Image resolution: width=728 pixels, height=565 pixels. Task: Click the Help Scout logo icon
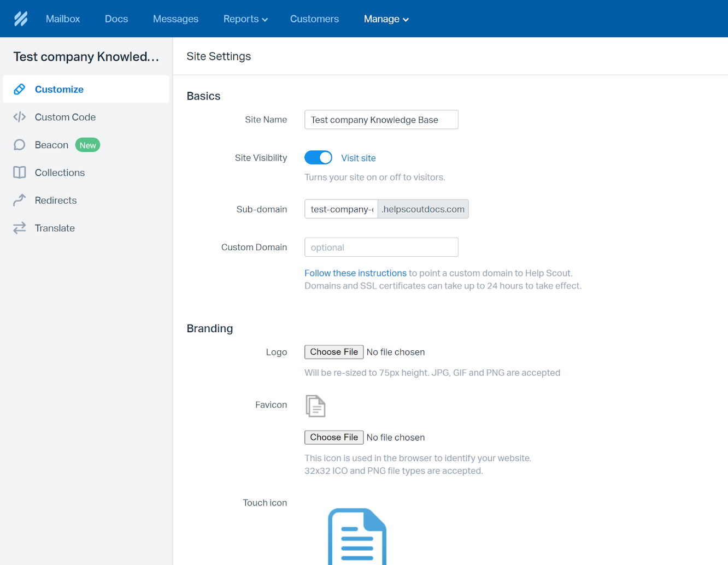(x=21, y=19)
